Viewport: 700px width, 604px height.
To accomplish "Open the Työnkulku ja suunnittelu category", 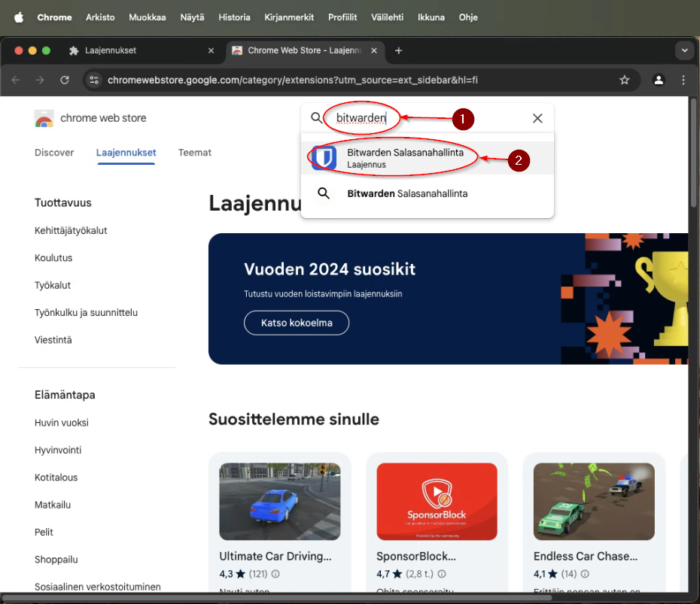I will pos(86,313).
